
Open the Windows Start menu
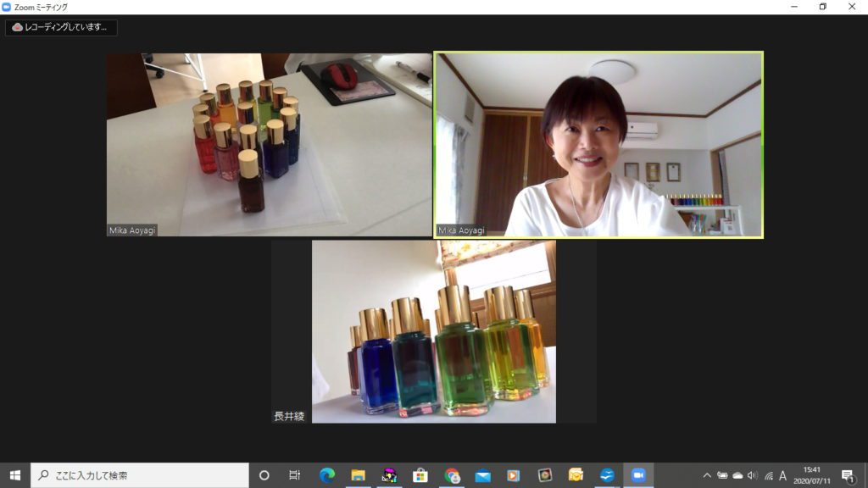[14, 475]
